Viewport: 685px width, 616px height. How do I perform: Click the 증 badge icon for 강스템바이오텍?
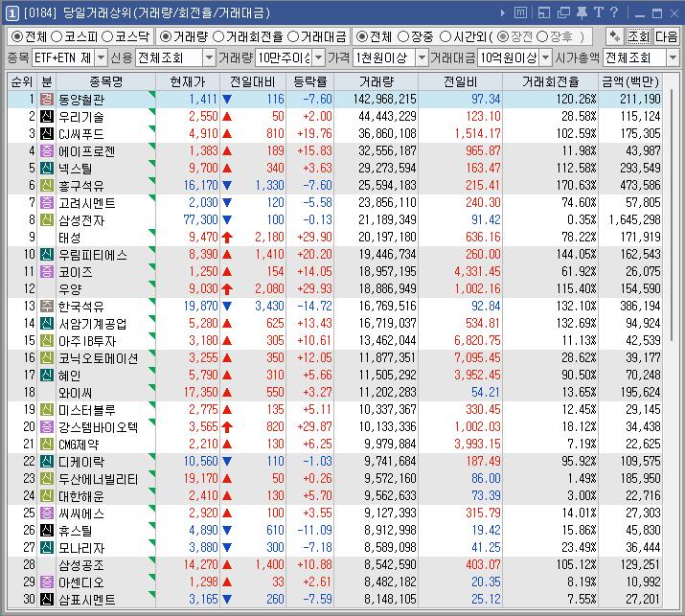tap(47, 426)
